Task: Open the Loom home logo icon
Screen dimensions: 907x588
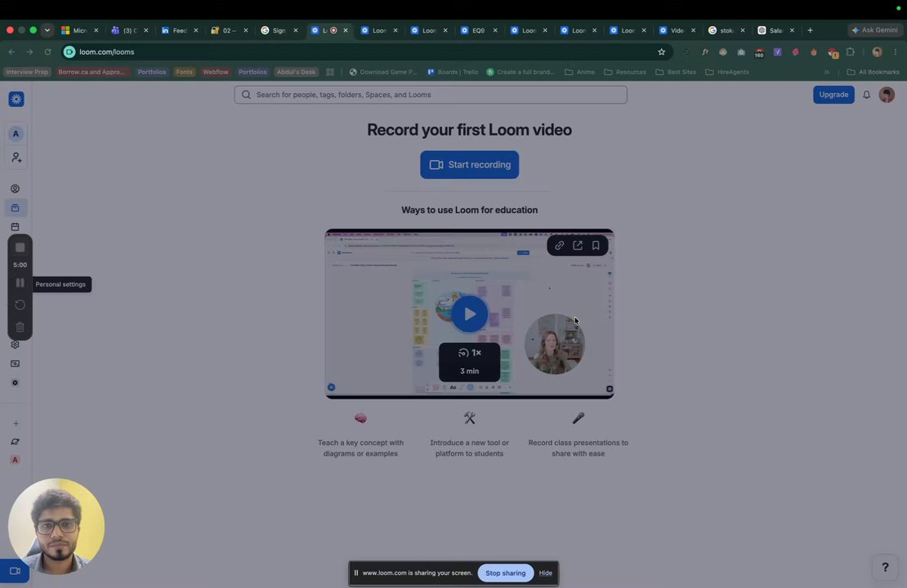Action: point(16,99)
